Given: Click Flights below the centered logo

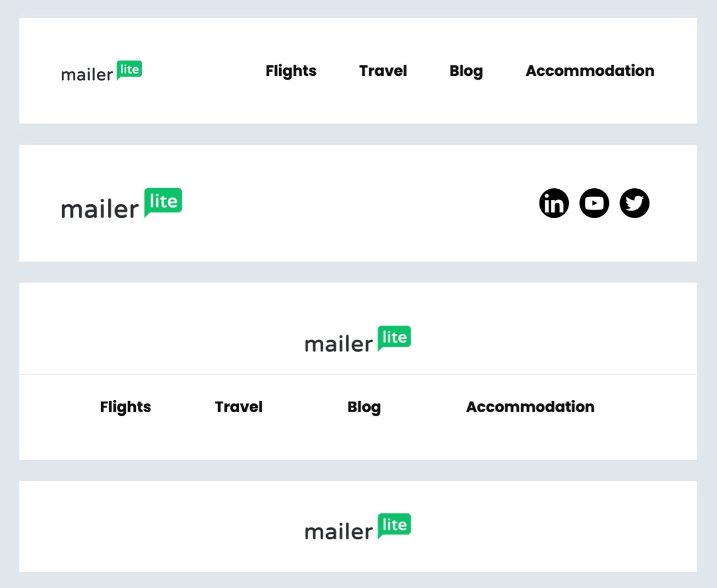Looking at the screenshot, I should point(125,407).
